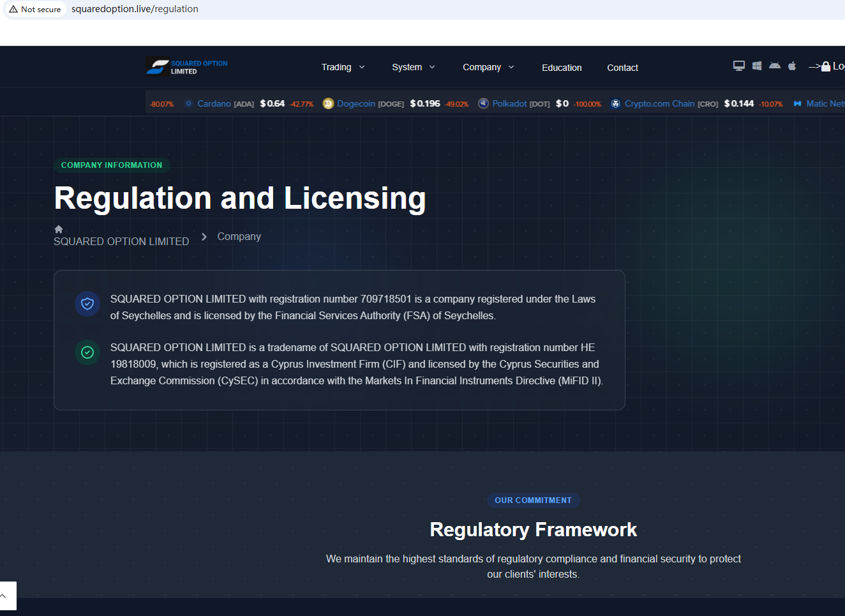Expand the Trading dropdown menu

pyautogui.click(x=343, y=67)
